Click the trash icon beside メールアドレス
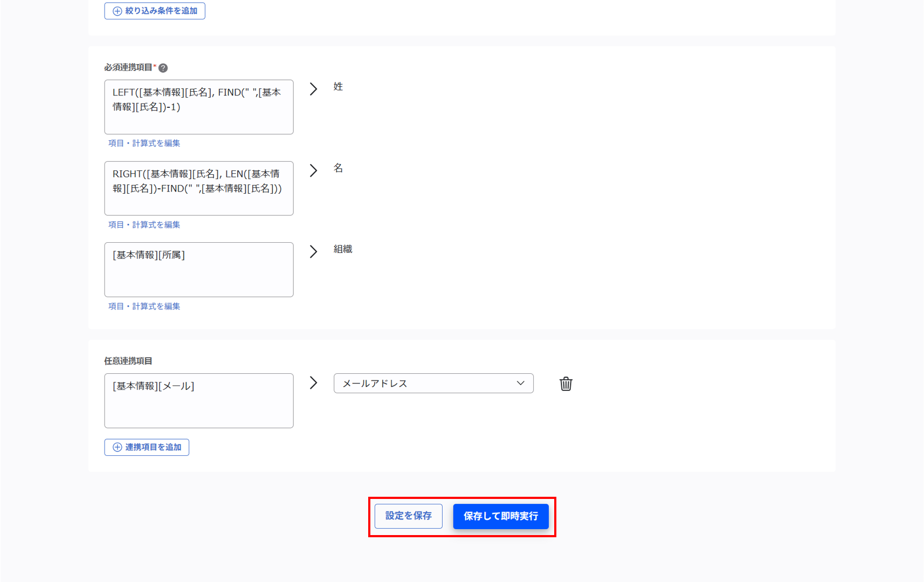 (566, 384)
